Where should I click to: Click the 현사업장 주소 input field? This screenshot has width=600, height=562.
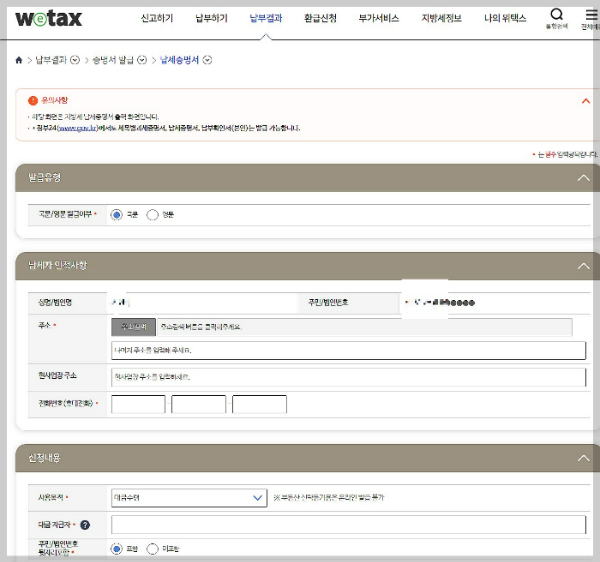point(348,377)
